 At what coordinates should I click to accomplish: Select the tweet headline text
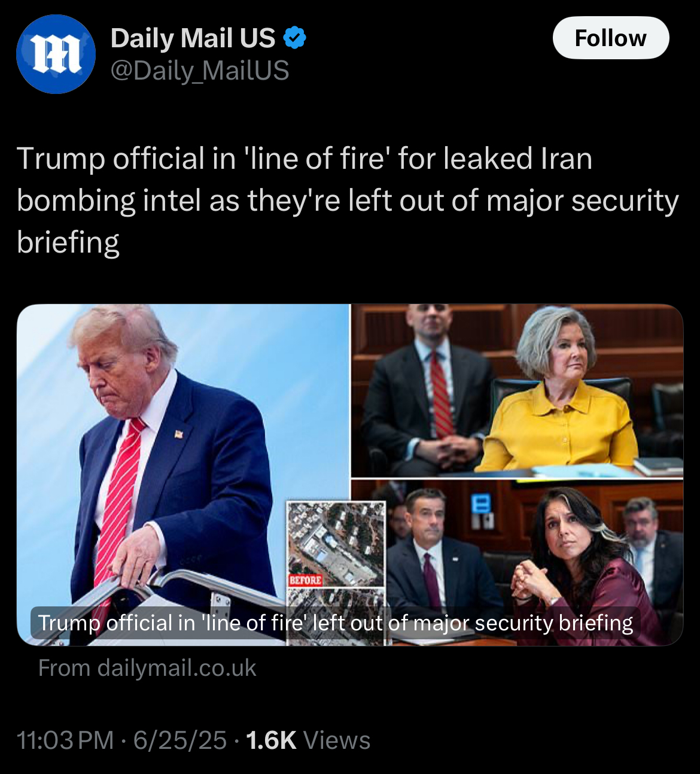tap(348, 201)
